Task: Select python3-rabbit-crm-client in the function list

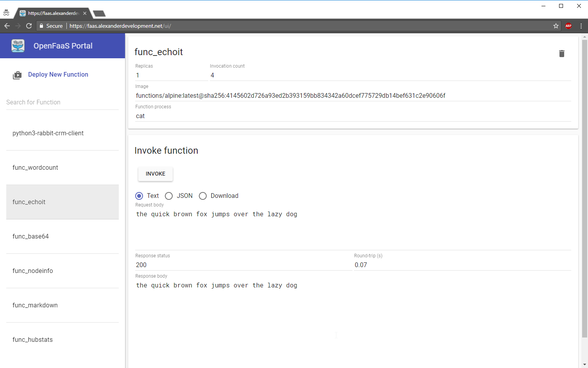Action: click(63, 133)
